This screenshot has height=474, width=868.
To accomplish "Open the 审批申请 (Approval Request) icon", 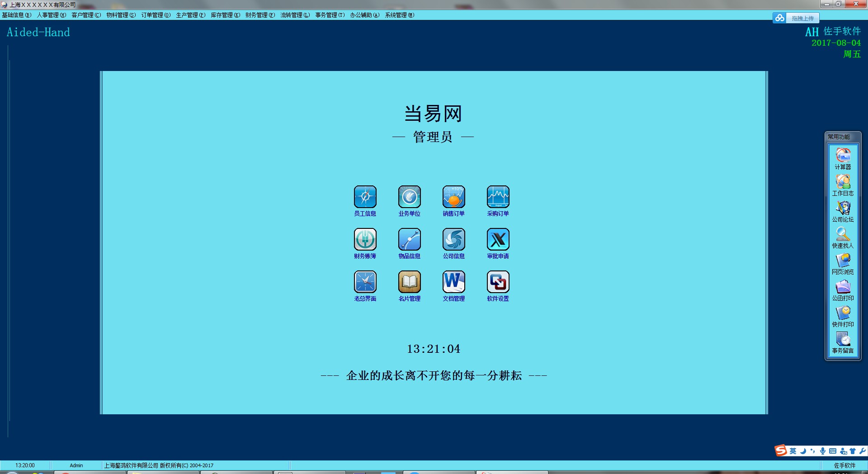I will pos(497,239).
